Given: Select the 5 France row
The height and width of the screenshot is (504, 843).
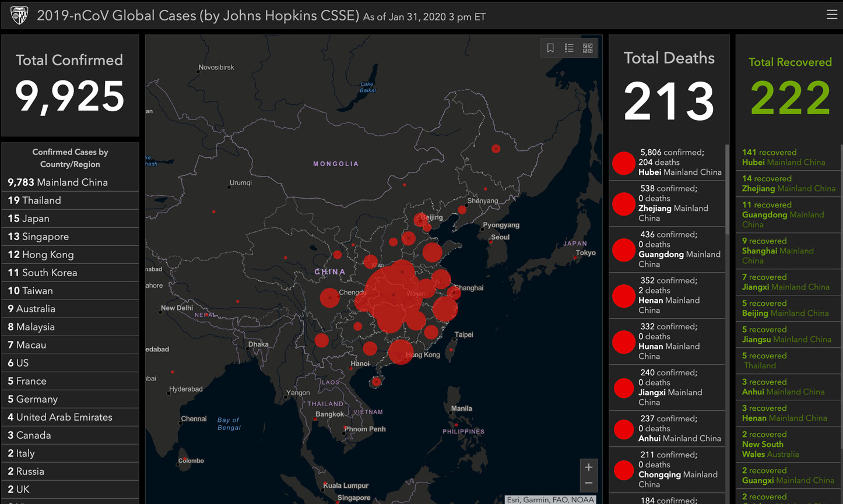Looking at the screenshot, I should [x=70, y=381].
